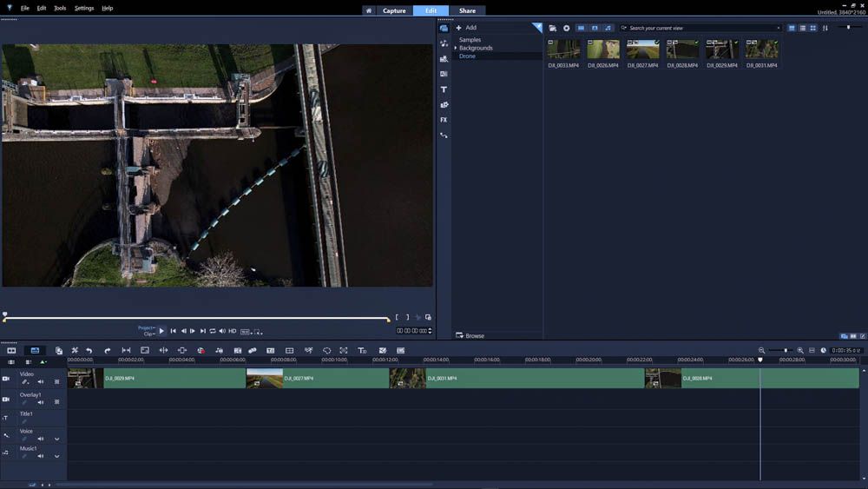Mute the Overlay1 track audio
Image resolution: width=868 pixels, height=489 pixels.
tap(41, 402)
